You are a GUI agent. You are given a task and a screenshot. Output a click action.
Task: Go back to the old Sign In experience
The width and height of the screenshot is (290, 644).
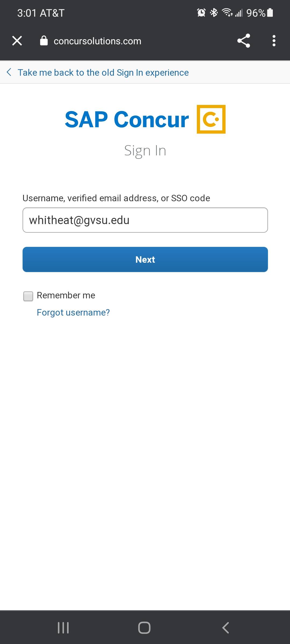pos(103,72)
